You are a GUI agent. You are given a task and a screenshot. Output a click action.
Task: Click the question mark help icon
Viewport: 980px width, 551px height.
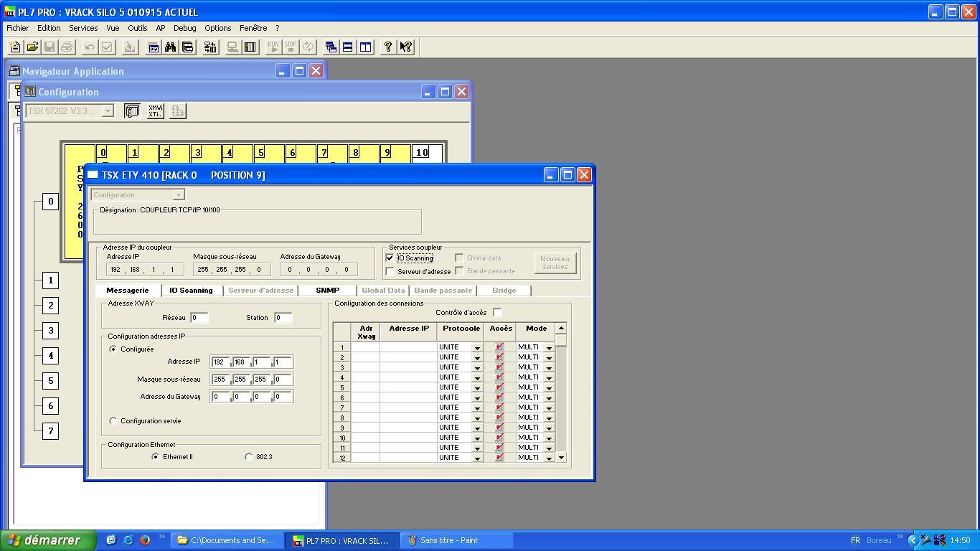click(387, 47)
